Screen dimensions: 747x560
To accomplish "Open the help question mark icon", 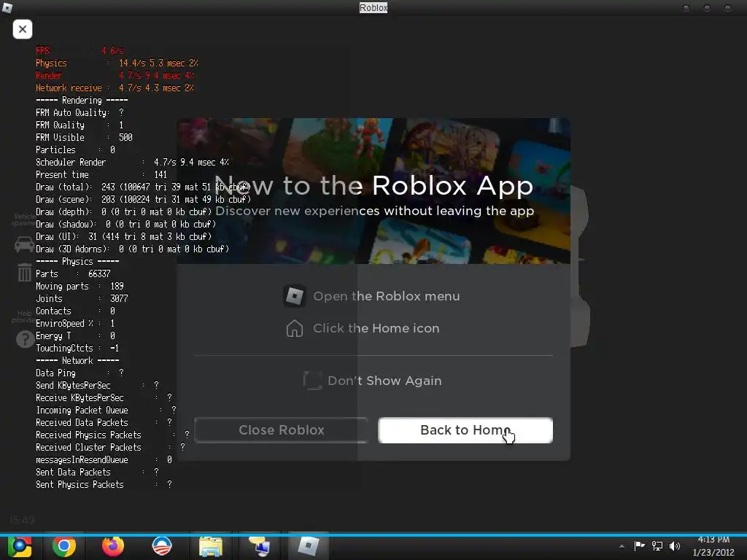I will pyautogui.click(x=25, y=340).
